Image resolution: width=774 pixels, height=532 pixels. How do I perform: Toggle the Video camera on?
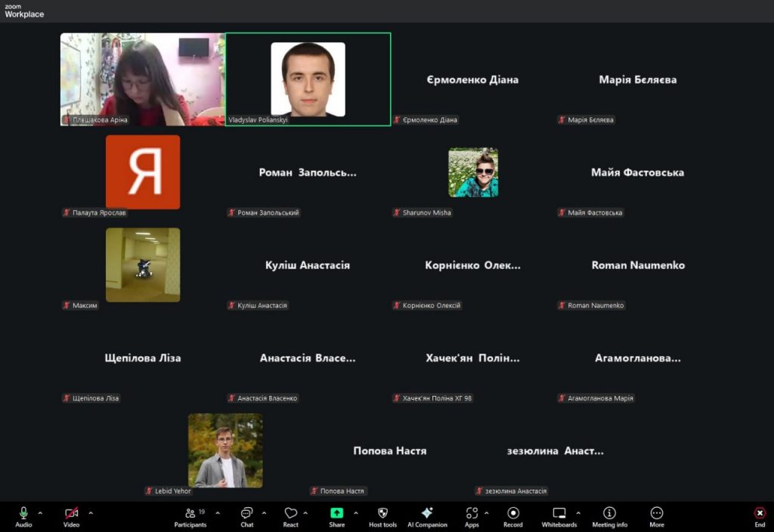[71, 516]
